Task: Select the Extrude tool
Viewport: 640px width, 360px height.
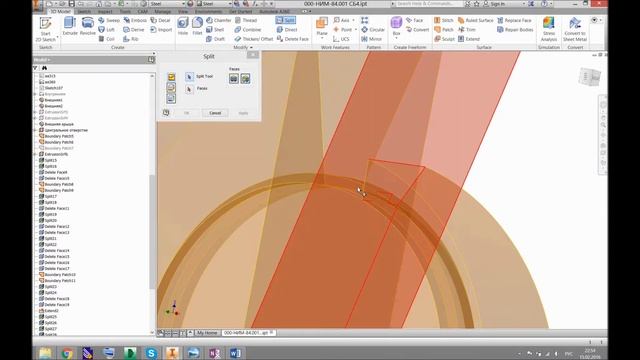Action: (70, 27)
